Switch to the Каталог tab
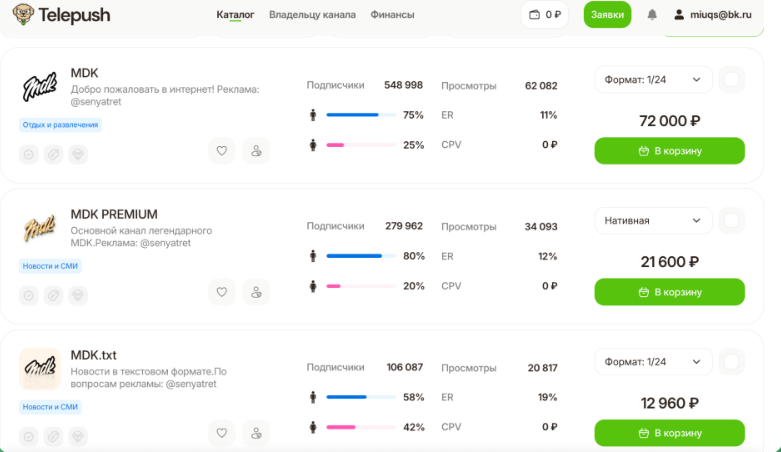 coord(235,15)
